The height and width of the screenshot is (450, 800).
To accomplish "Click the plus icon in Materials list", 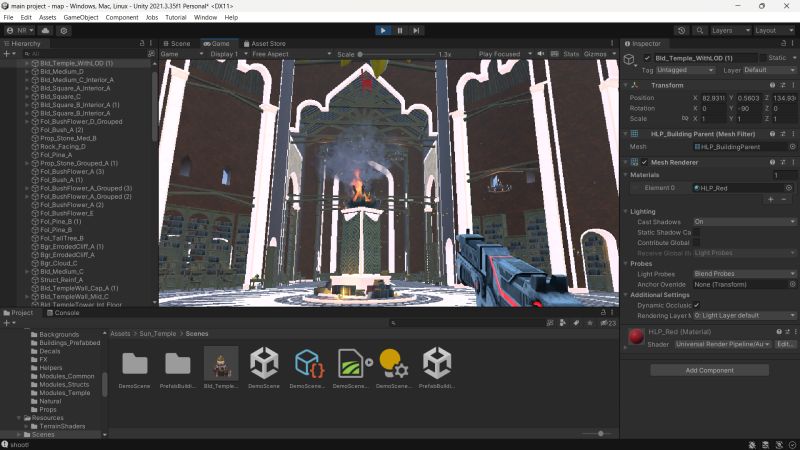I will pos(769,199).
